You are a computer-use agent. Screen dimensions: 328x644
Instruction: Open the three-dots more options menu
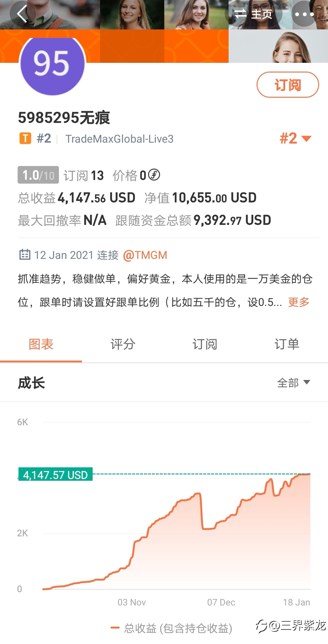(x=304, y=14)
